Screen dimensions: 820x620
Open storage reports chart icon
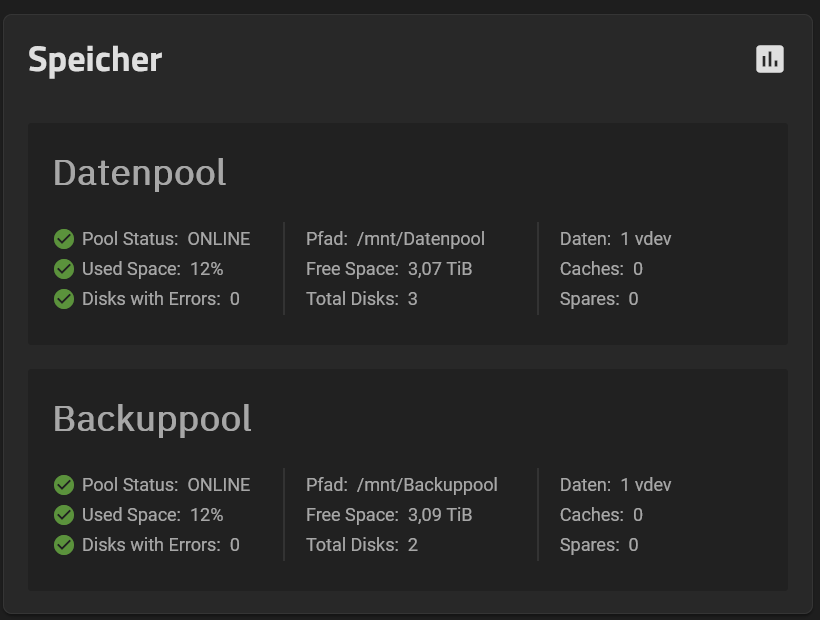pyautogui.click(x=769, y=59)
